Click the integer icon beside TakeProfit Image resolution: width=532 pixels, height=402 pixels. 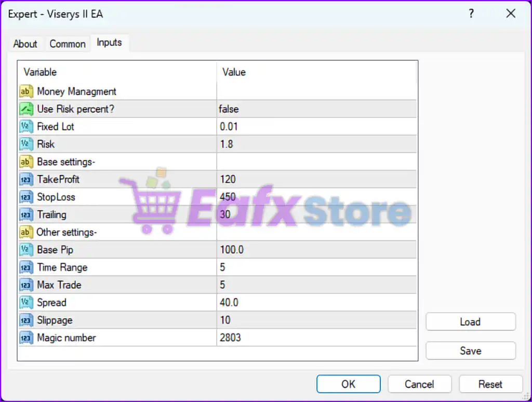tap(26, 180)
